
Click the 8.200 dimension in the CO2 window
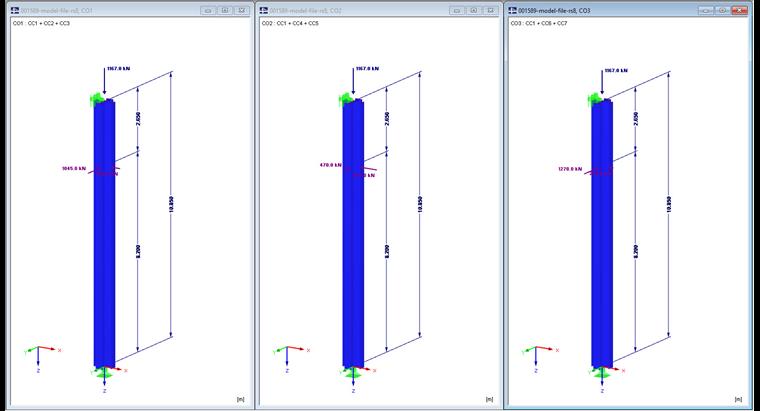point(387,251)
